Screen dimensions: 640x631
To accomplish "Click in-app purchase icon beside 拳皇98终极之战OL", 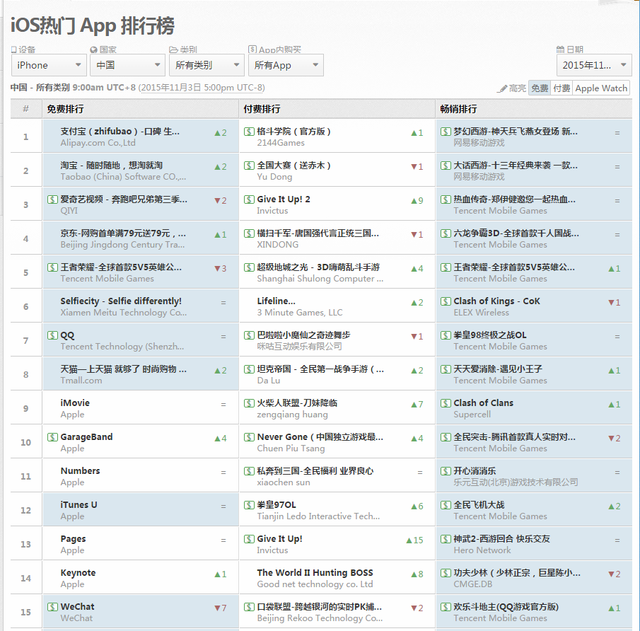I will pos(445,335).
